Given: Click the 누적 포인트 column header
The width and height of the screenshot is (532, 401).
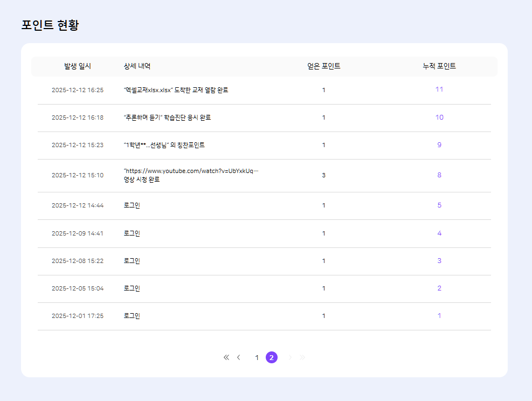Looking at the screenshot, I should click(x=439, y=66).
